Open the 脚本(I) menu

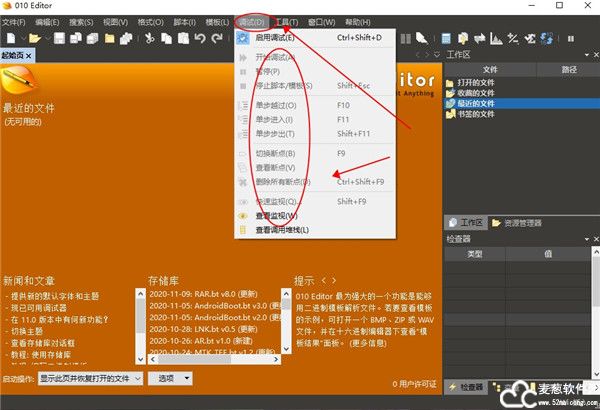point(184,22)
